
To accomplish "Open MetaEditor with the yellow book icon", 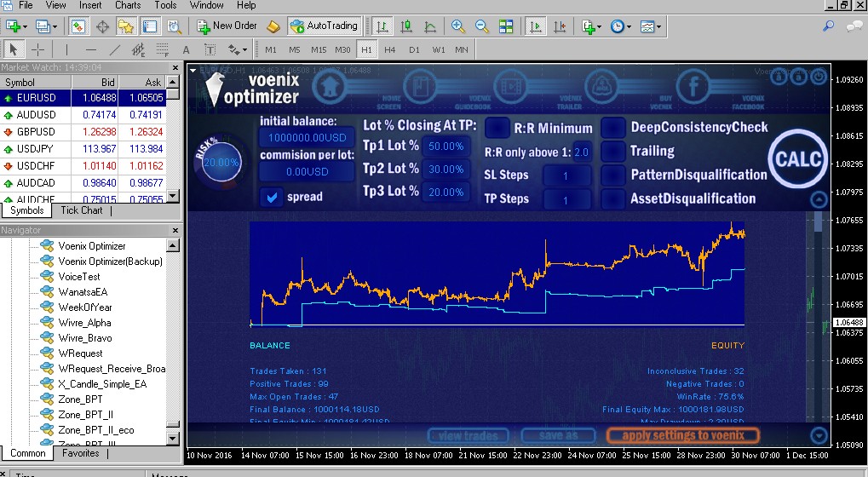I will click(273, 26).
